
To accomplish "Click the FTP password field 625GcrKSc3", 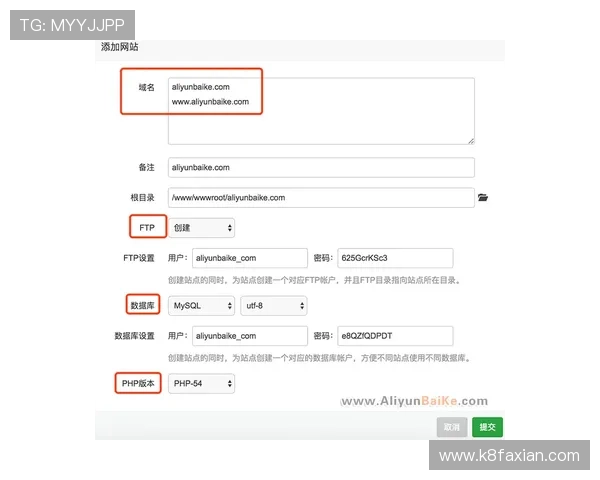I will (x=395, y=258).
